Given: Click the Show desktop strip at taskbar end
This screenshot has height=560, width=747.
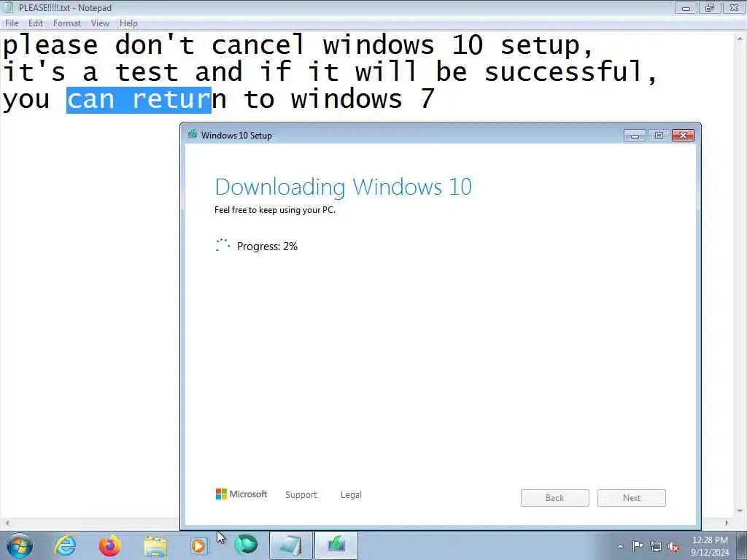Looking at the screenshot, I should pyautogui.click(x=741, y=545).
